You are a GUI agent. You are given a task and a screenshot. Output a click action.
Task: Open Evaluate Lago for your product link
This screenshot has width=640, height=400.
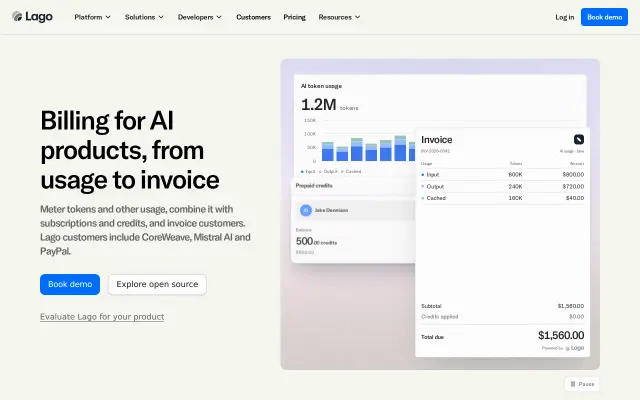pyautogui.click(x=102, y=317)
